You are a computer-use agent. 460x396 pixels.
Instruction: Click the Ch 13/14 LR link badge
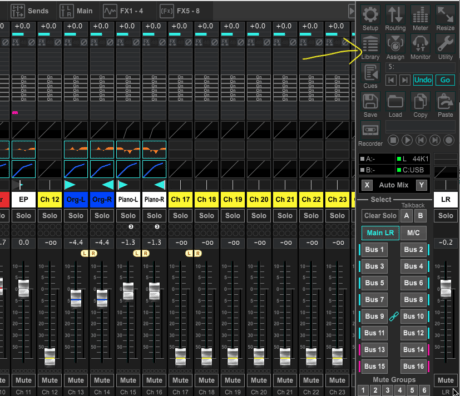pos(89,254)
